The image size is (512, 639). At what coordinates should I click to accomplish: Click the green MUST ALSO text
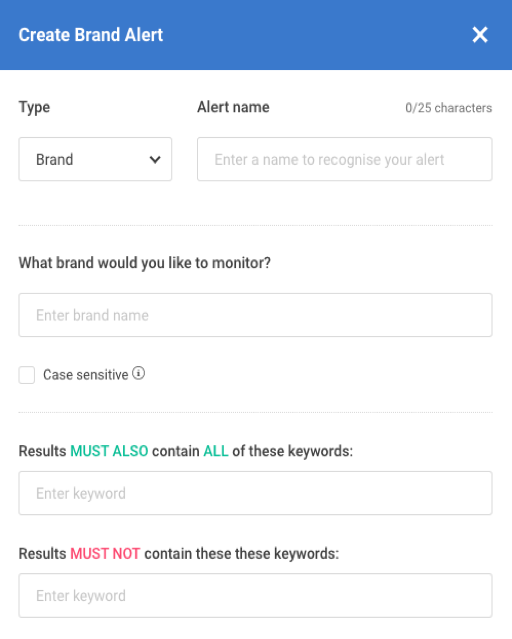point(109,451)
